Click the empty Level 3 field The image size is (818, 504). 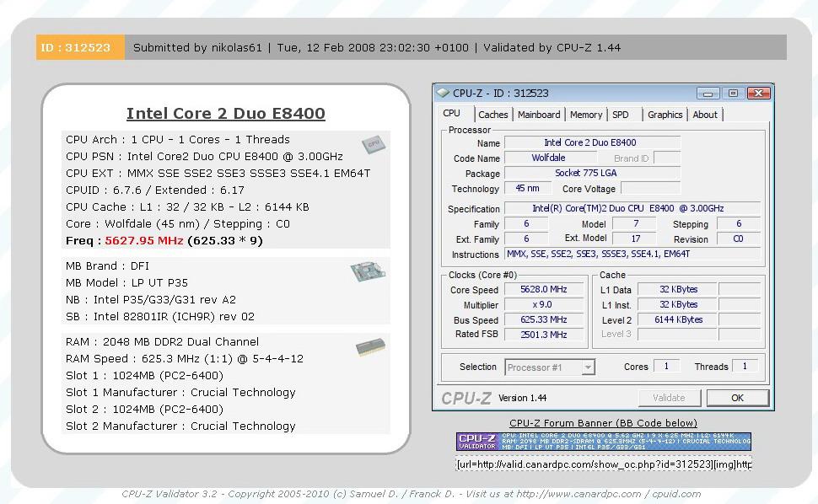pos(678,334)
